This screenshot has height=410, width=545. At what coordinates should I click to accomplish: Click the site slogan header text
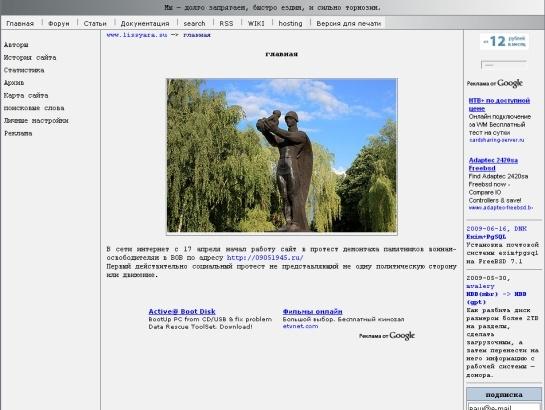[272, 7]
